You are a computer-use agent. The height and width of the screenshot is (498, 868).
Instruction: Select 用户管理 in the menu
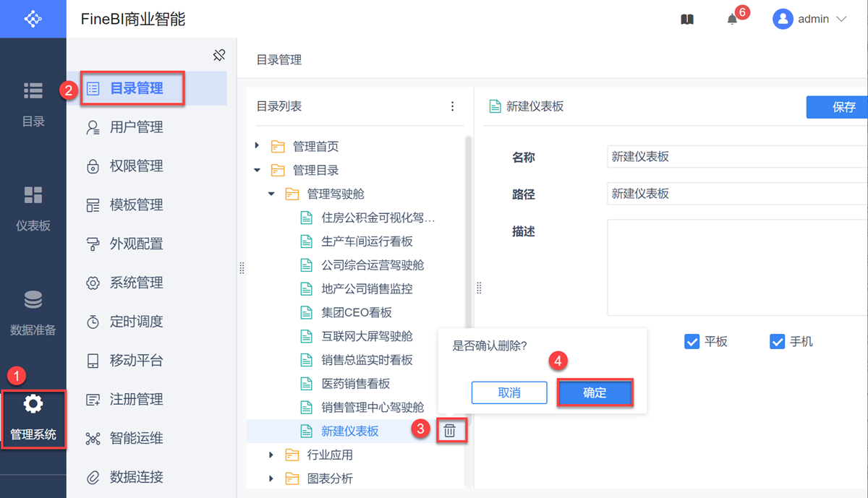click(136, 127)
